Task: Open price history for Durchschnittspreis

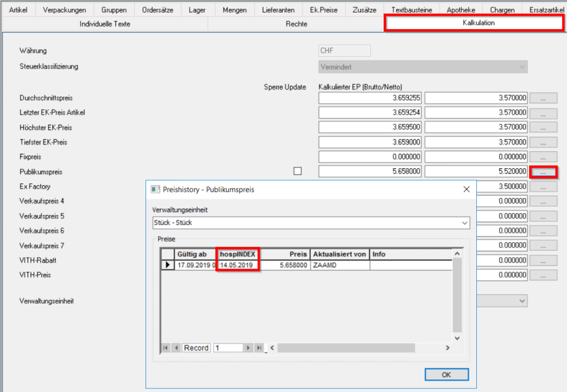Action: (x=543, y=98)
